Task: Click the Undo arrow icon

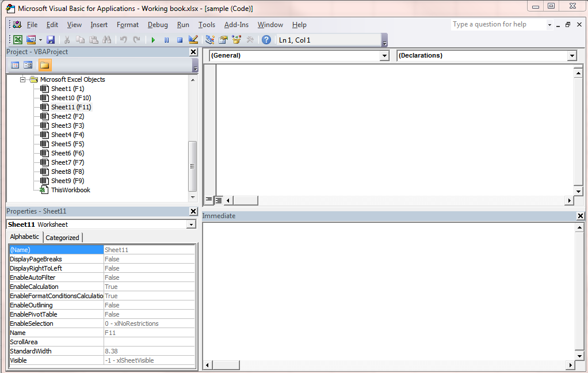Action: (123, 40)
